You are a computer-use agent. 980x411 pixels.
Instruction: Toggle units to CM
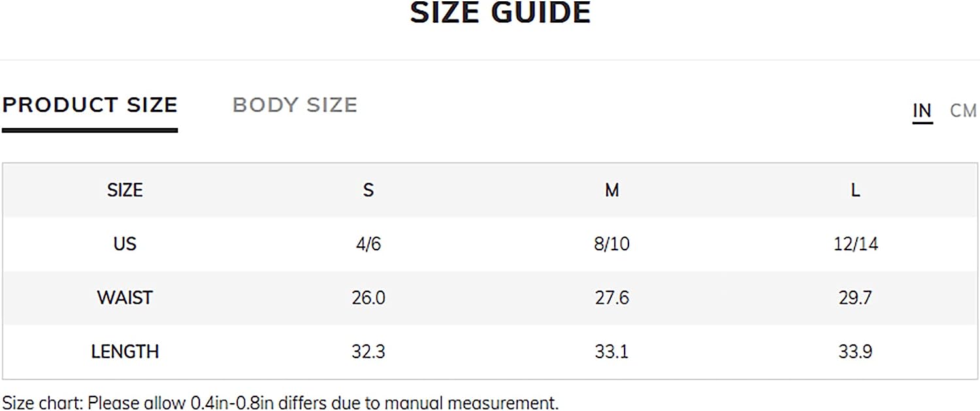point(963,111)
